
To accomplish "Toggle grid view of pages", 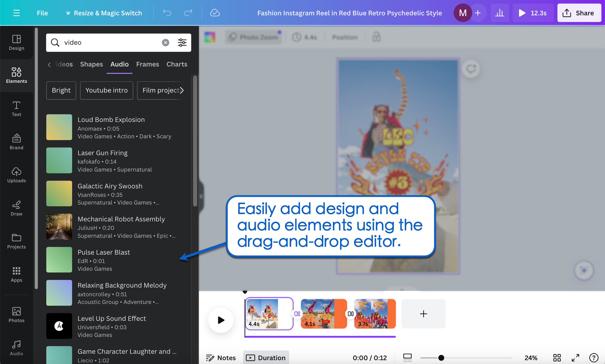I will (x=557, y=358).
